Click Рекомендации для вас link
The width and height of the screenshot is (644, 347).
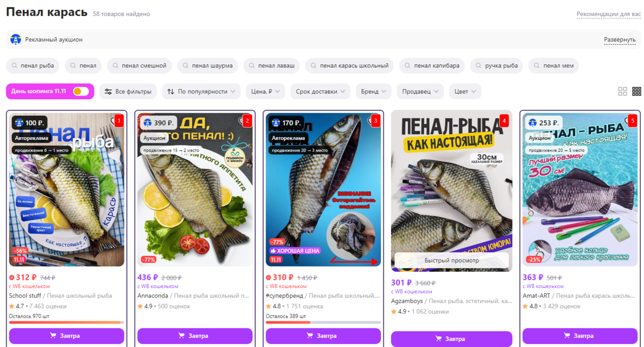(609, 14)
